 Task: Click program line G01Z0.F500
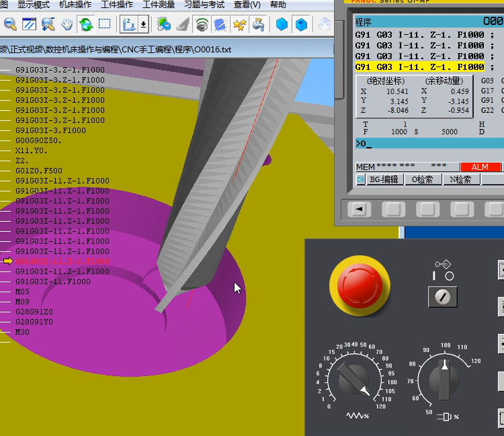tap(38, 171)
